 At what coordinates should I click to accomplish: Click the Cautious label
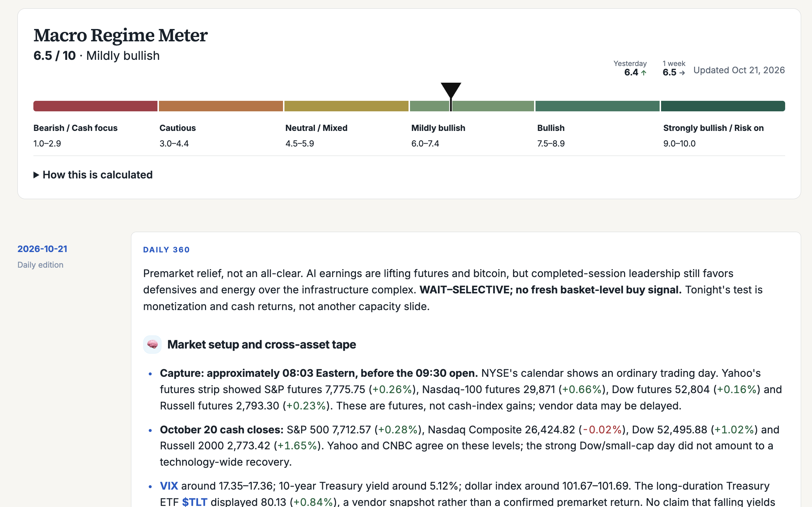177,128
